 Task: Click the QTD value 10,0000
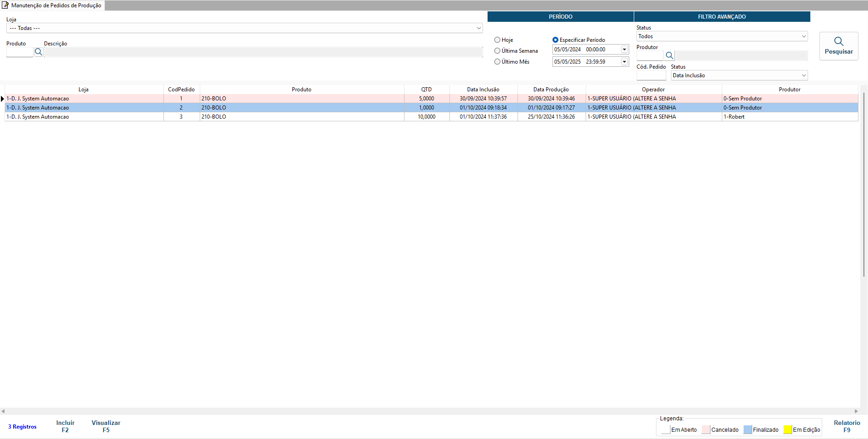tap(427, 117)
